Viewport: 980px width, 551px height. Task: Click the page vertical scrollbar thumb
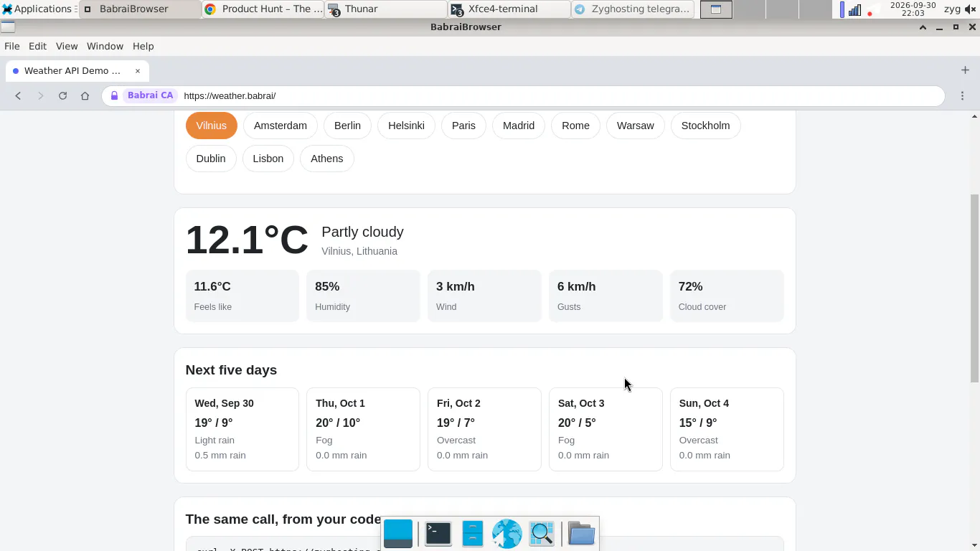coord(975,288)
